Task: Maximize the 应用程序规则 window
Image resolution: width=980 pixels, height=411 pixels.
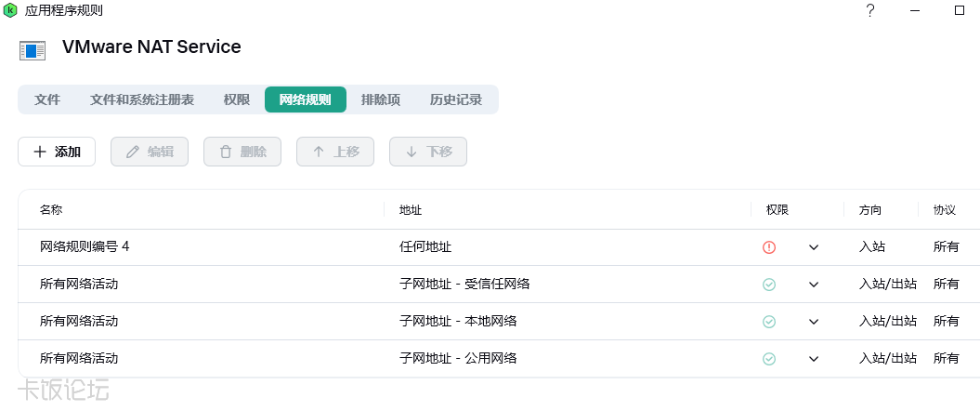Action: click(x=960, y=10)
